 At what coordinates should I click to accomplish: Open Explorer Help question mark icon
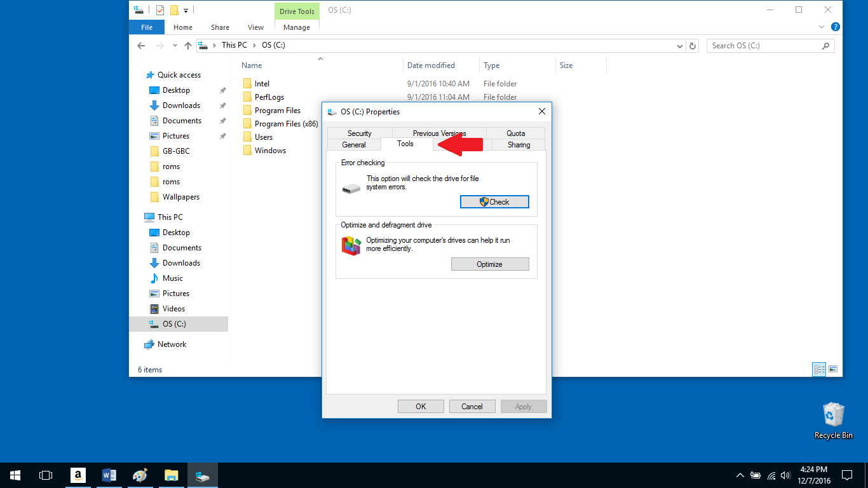836,27
